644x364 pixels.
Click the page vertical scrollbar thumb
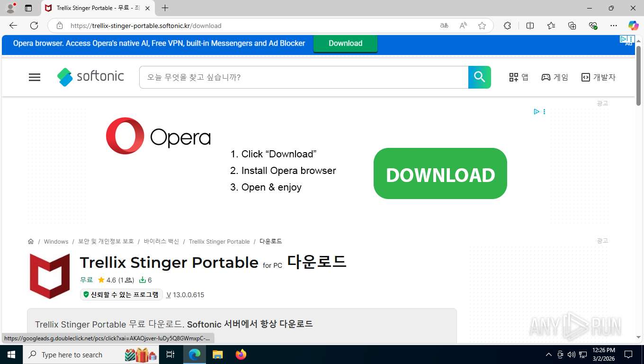point(638,76)
